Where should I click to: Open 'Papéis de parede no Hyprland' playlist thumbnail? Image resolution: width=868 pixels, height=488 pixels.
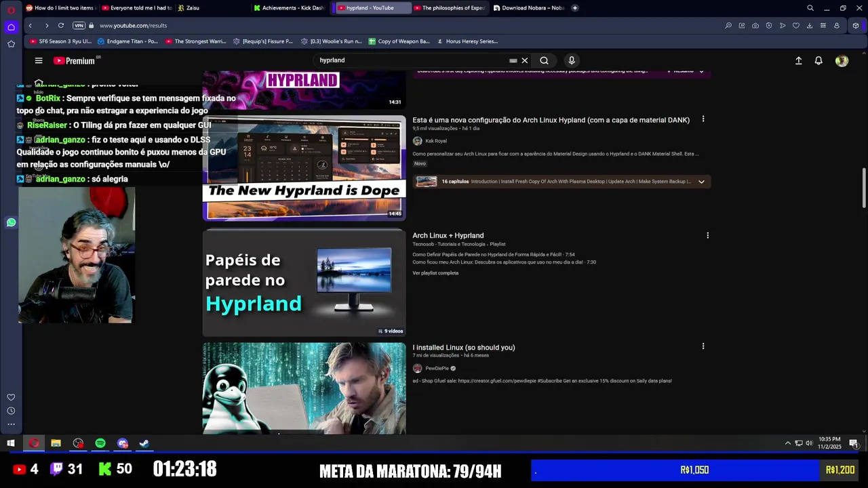(x=304, y=282)
